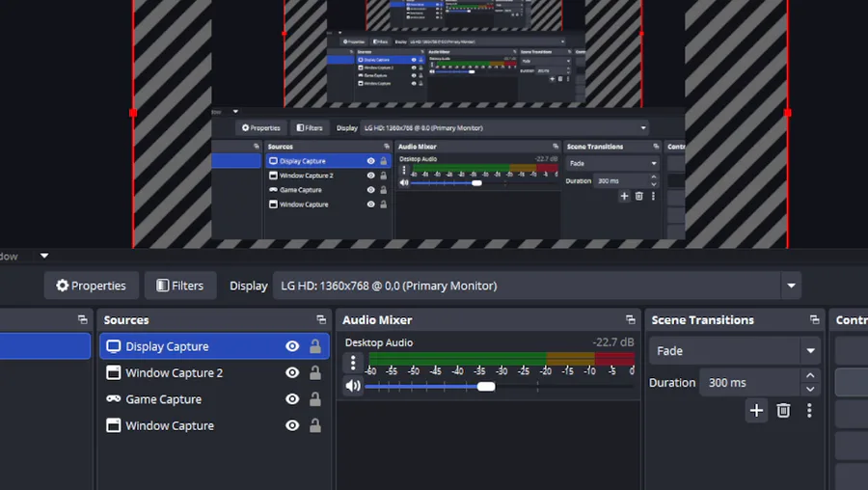Image resolution: width=868 pixels, height=490 pixels.
Task: Click the -22.7 dB level readout
Action: click(x=613, y=342)
